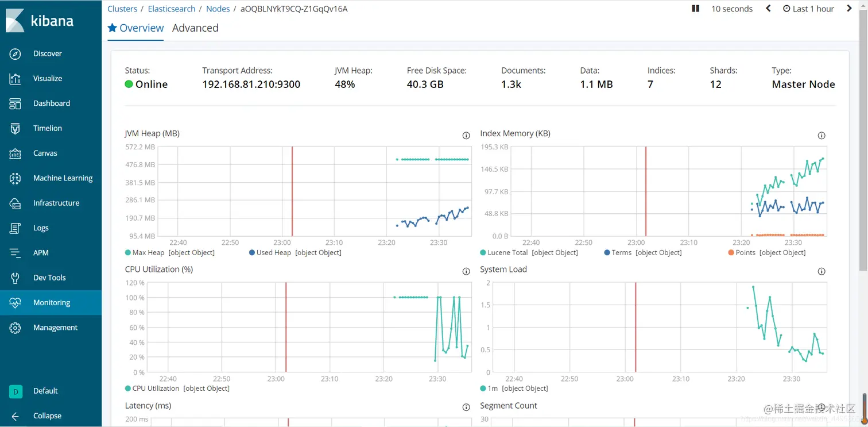This screenshot has width=868, height=427.
Task: Open Management in the sidebar
Action: pyautogui.click(x=55, y=328)
